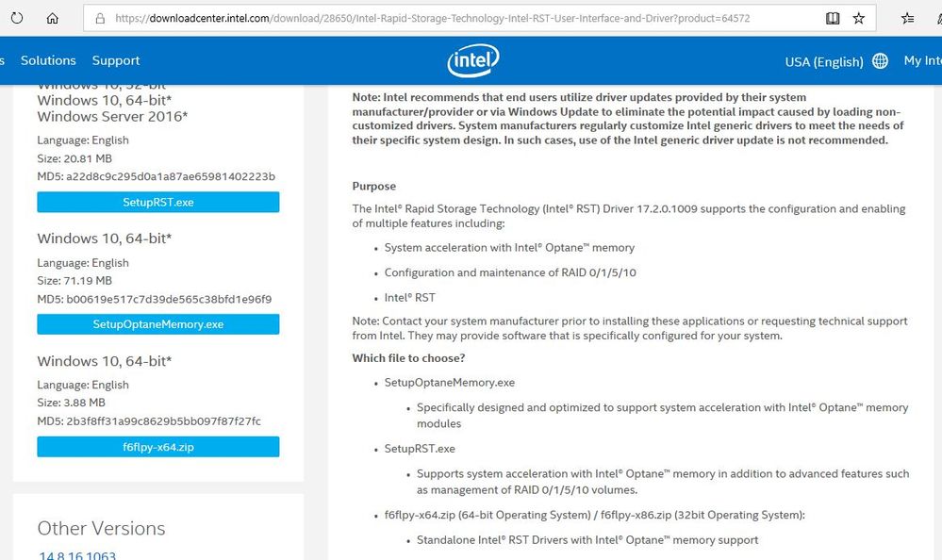942x560 pixels.
Task: Download SetupRST.exe
Action: (157, 202)
